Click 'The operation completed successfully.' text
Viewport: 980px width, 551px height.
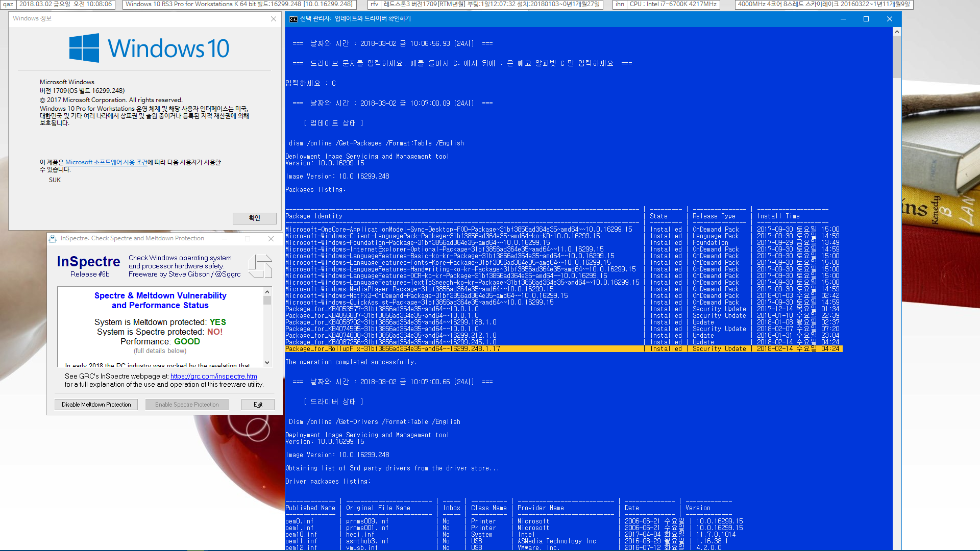tap(351, 362)
